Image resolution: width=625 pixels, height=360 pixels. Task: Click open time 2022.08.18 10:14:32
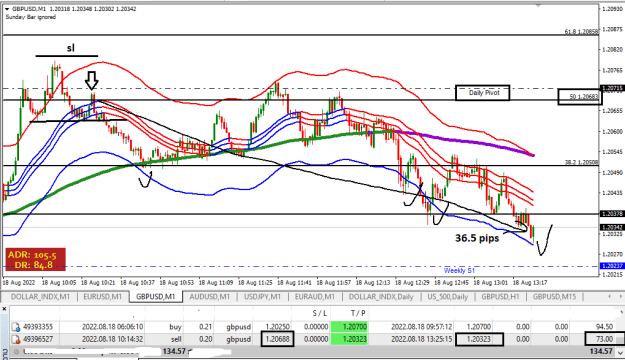click(x=112, y=339)
